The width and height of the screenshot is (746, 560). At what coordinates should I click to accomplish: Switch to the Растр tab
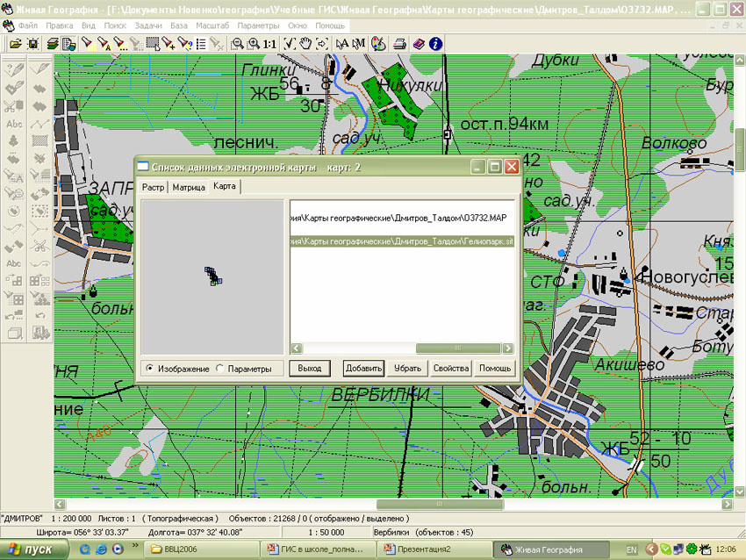click(154, 187)
